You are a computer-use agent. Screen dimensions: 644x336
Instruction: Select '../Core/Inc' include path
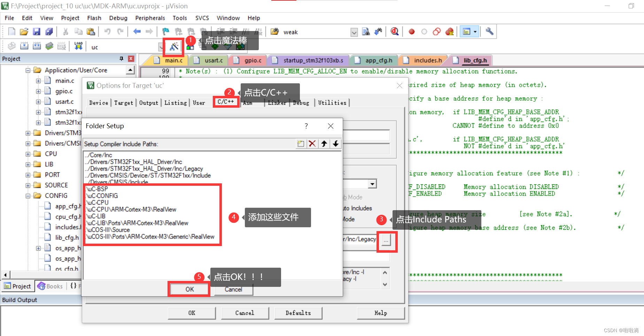(99, 155)
